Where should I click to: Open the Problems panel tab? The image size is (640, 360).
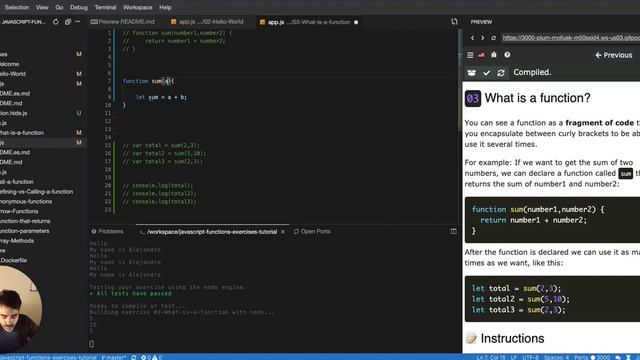click(108, 231)
